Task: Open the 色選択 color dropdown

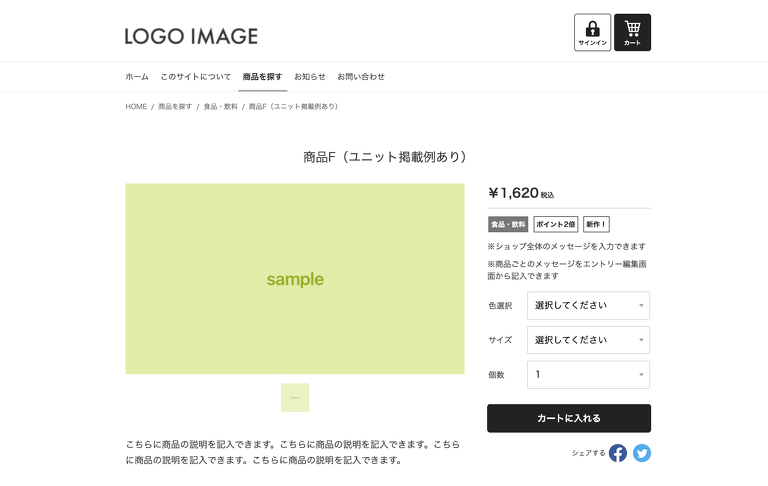Action: click(588, 306)
